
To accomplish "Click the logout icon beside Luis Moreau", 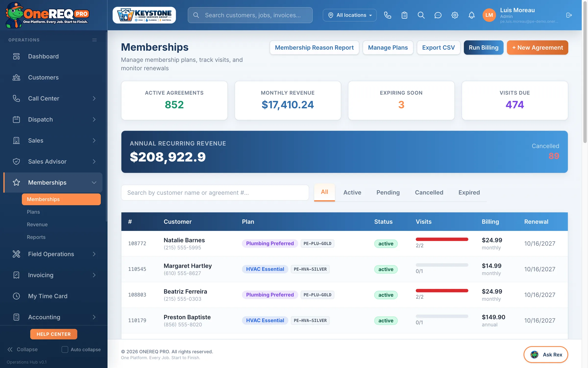I will point(569,15).
